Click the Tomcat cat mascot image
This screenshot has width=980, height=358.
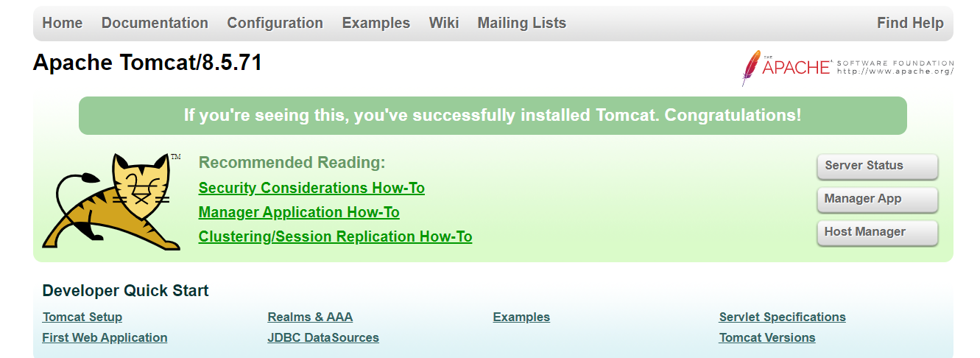click(112, 202)
